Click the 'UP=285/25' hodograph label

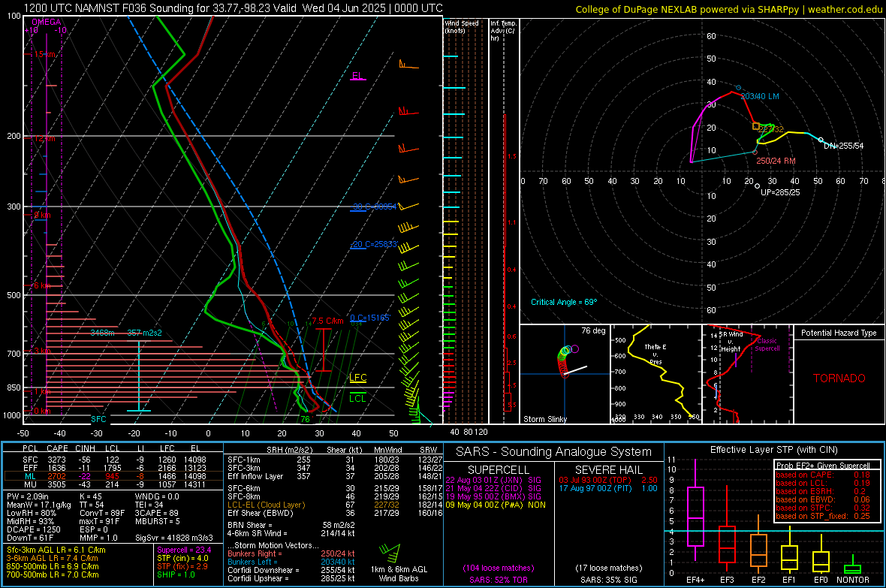pos(780,192)
